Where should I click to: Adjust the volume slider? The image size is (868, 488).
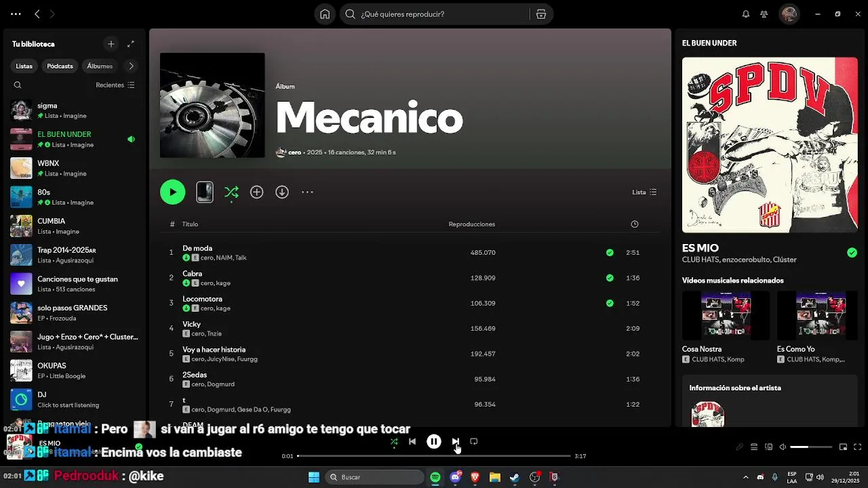[x=811, y=447]
